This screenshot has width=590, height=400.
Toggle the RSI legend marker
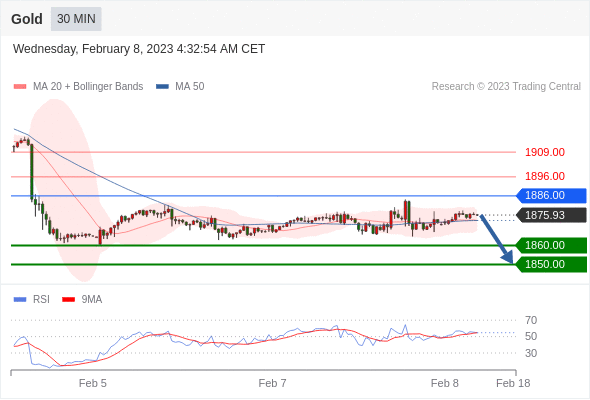(x=20, y=300)
